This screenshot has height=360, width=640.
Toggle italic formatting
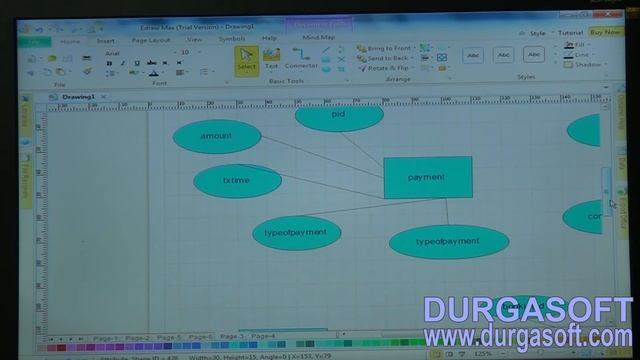tap(122, 63)
